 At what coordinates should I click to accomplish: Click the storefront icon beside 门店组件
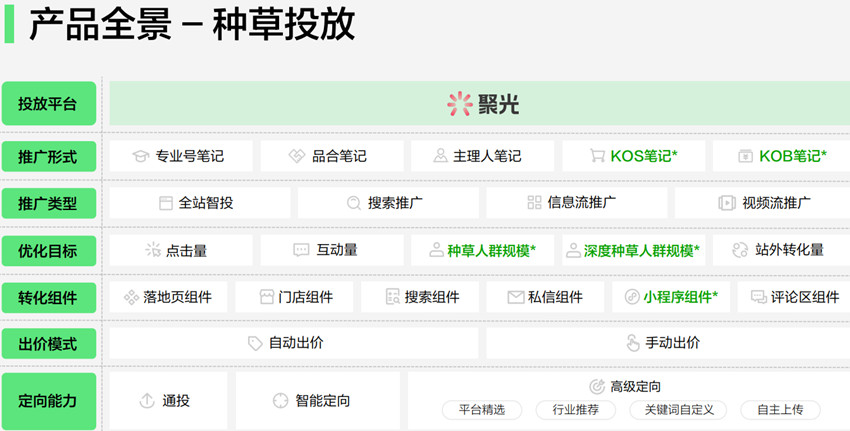coord(267,297)
